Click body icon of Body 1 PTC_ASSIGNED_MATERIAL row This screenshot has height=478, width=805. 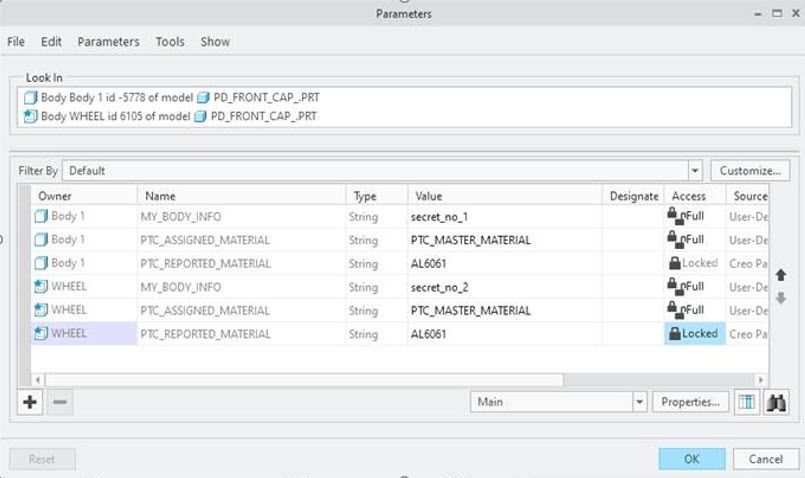[x=41, y=240]
